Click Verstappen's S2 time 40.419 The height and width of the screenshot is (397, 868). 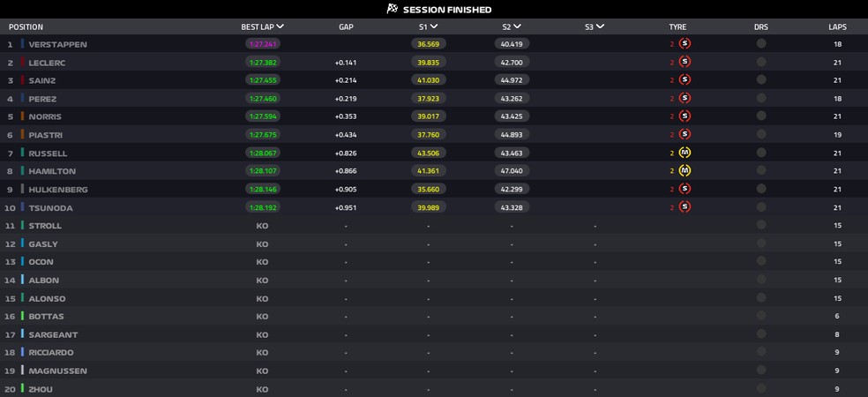(512, 44)
